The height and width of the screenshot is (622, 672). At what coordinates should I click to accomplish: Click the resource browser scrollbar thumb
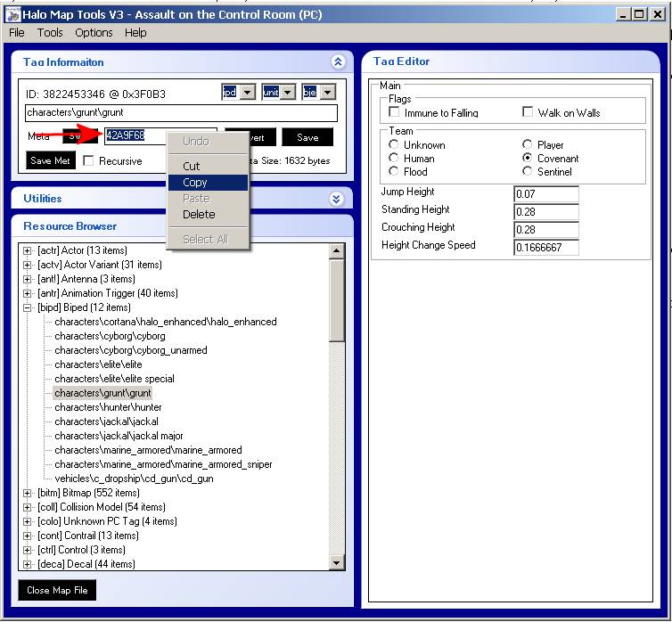[x=336, y=300]
